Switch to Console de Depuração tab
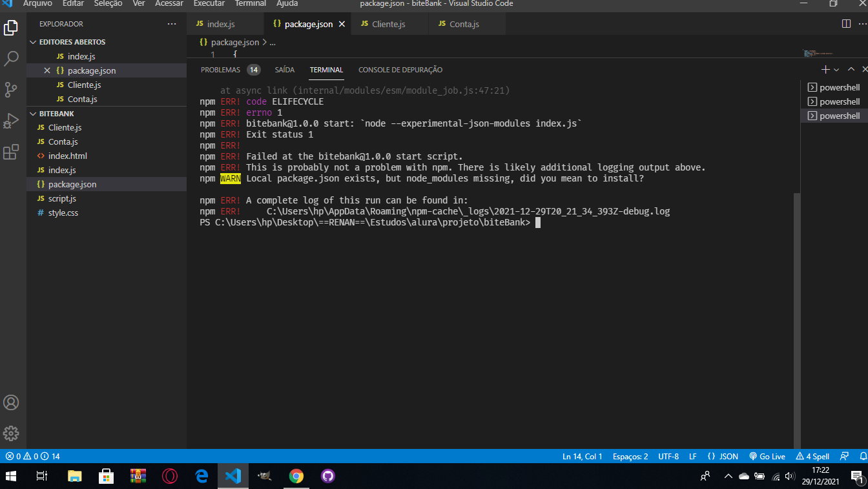This screenshot has width=868, height=489. 400,70
